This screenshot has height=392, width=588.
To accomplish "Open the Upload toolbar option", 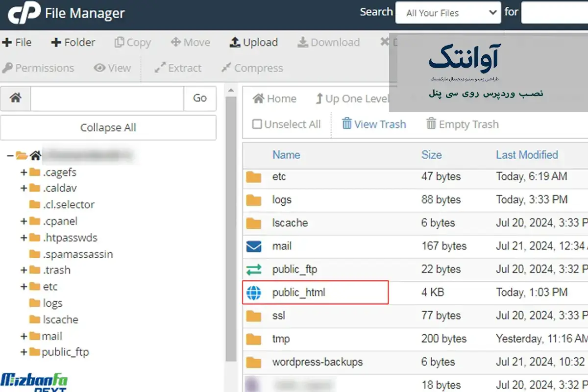I will click(254, 43).
